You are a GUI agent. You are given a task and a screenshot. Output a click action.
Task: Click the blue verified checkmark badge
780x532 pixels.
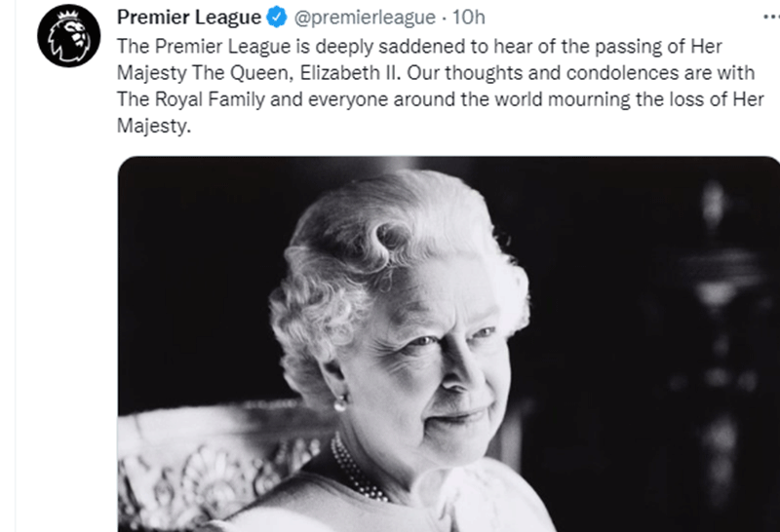pyautogui.click(x=277, y=19)
